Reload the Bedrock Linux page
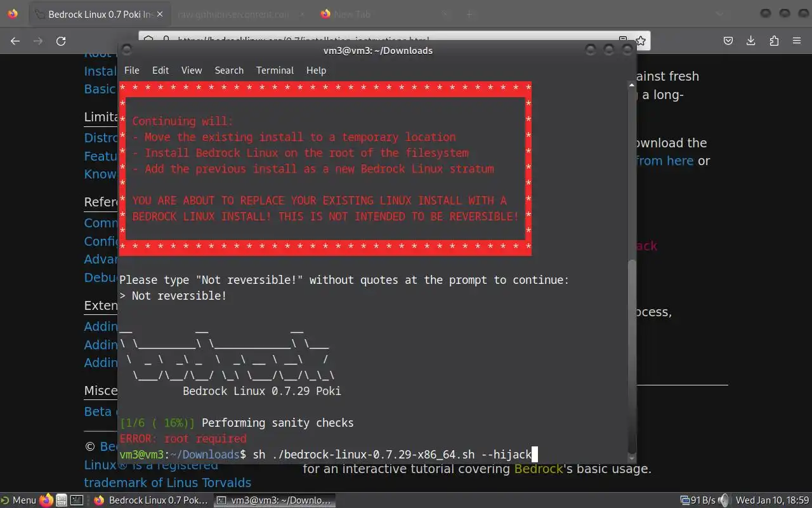The image size is (812, 508). coord(61,41)
